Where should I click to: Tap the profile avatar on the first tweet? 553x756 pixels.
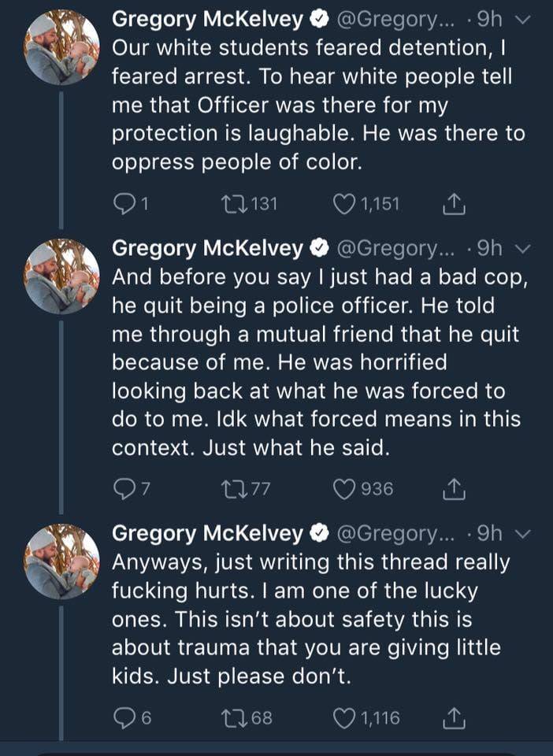63,49
